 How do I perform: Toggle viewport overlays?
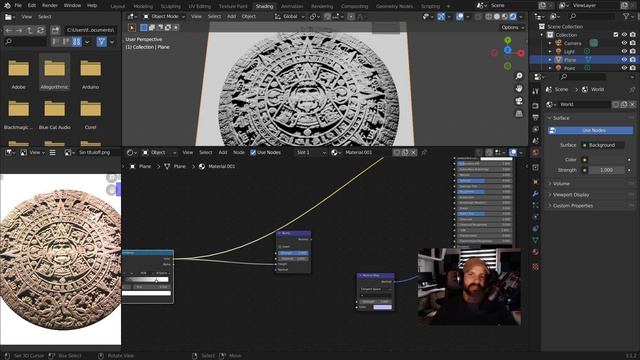(460, 17)
